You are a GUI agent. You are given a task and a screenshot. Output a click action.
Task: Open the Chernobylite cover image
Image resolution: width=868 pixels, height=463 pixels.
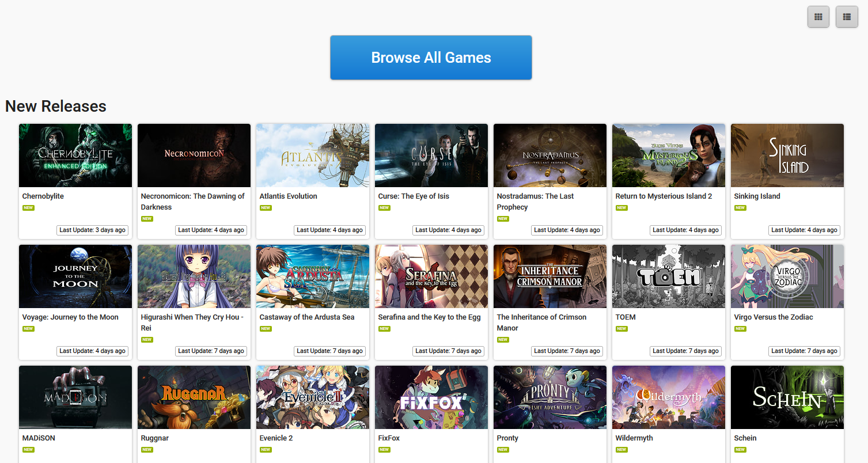[75, 155]
